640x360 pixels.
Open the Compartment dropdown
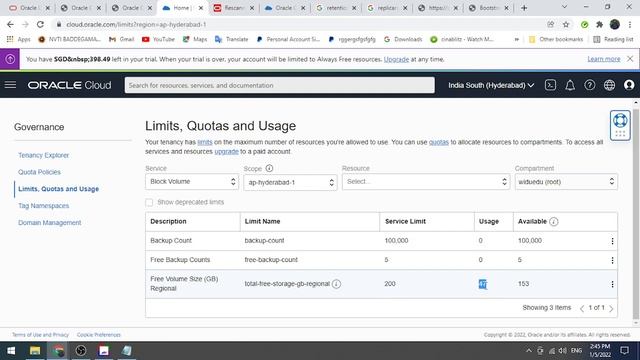point(566,182)
